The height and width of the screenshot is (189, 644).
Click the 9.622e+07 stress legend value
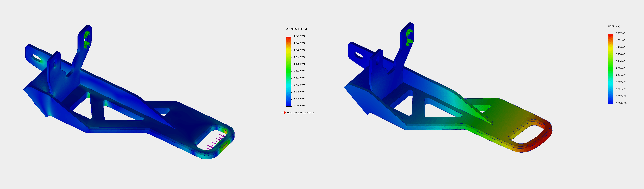(299, 71)
